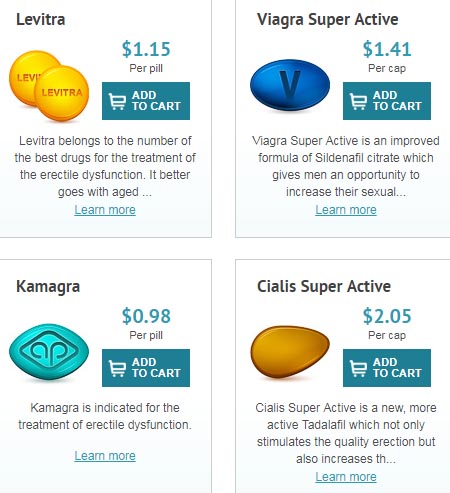Click the Kamagra product heading
The height and width of the screenshot is (493, 450).
pyautogui.click(x=48, y=287)
